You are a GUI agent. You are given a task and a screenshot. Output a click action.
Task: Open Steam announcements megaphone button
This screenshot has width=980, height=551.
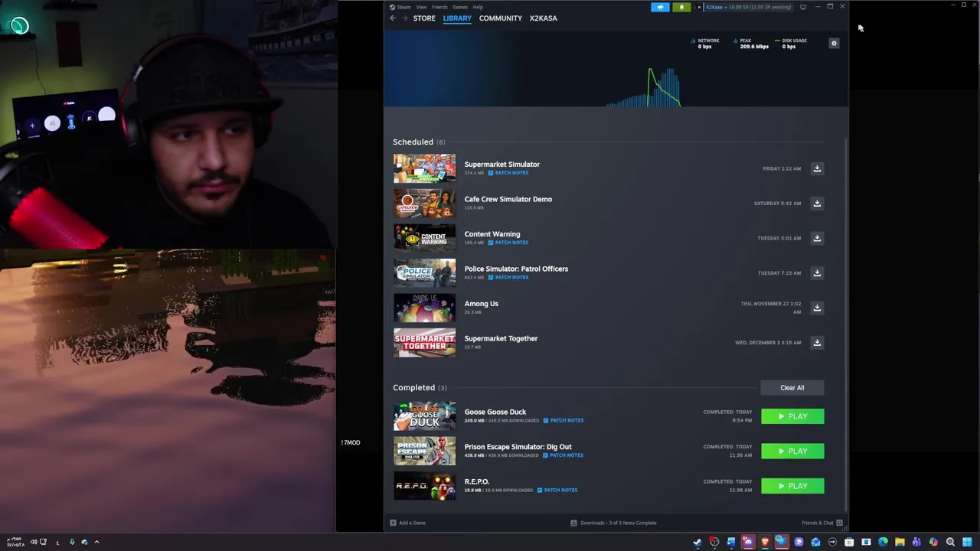click(660, 7)
